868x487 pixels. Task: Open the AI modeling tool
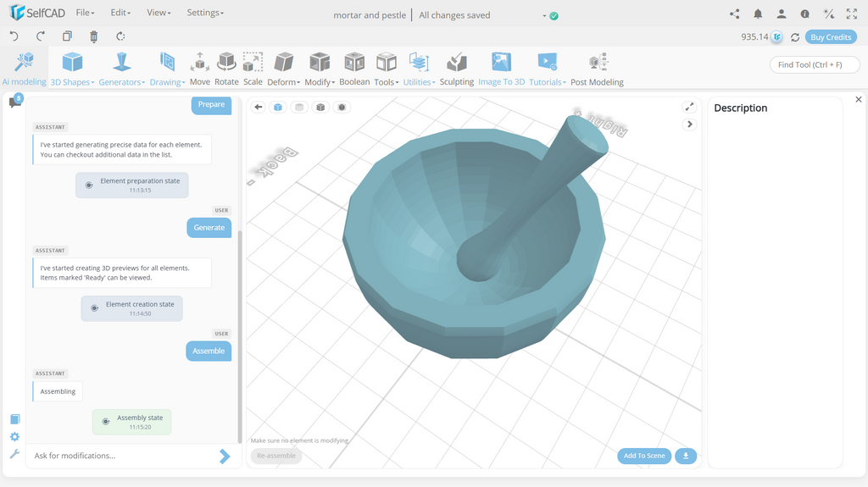(x=24, y=68)
